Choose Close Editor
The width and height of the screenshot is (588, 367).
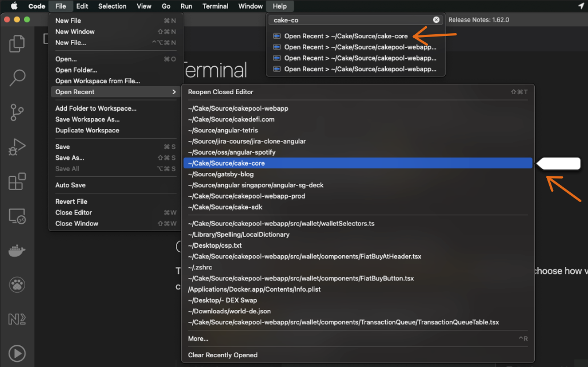tap(115, 212)
